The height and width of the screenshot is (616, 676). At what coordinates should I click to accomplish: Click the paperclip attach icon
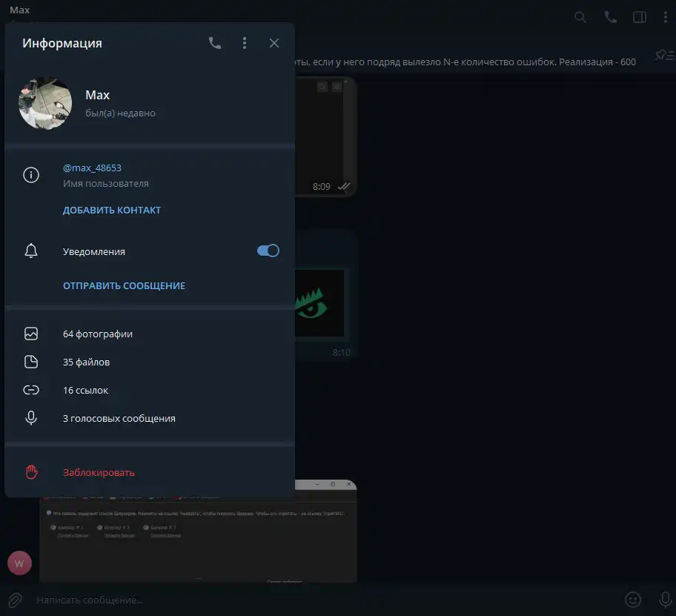point(15,599)
